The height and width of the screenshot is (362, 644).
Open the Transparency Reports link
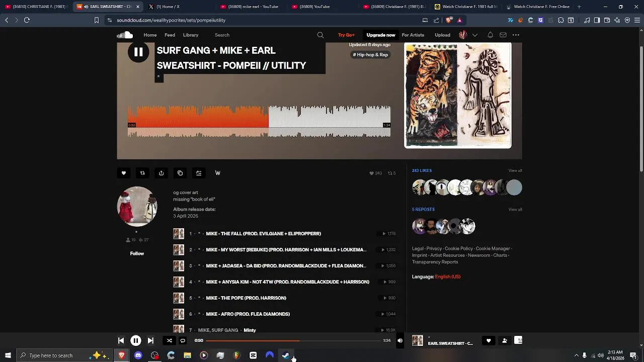[435, 262]
